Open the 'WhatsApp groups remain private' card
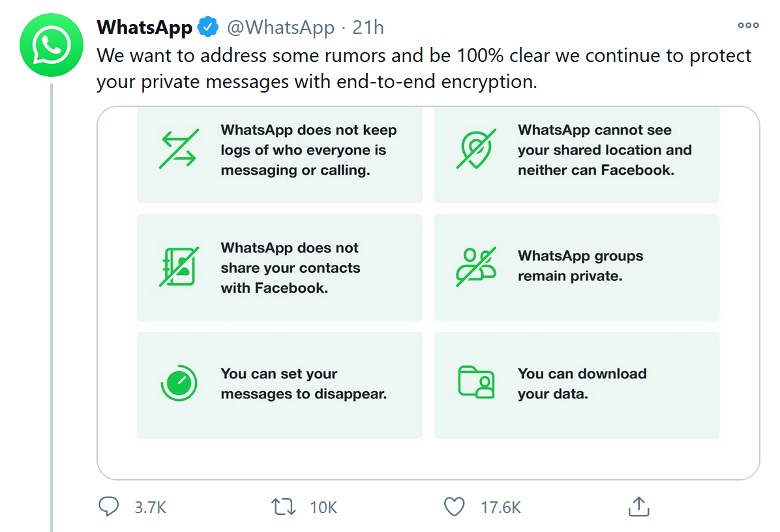780x532 pixels. click(577, 267)
